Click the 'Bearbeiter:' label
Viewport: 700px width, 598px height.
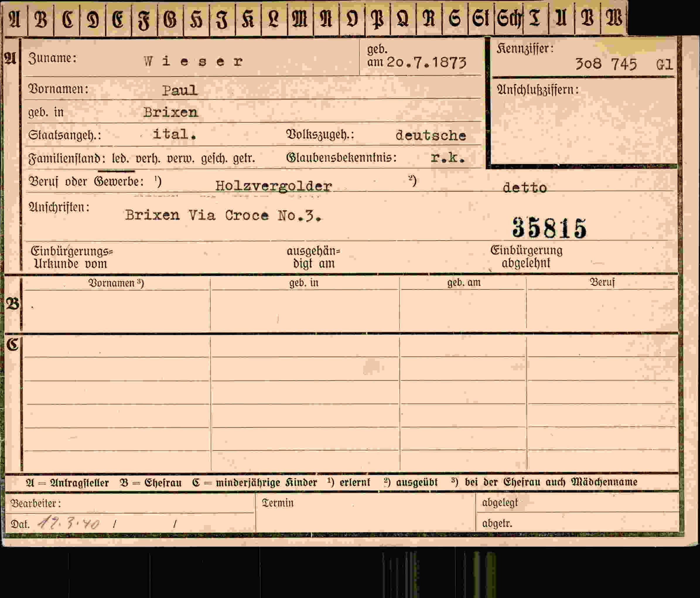tap(36, 503)
